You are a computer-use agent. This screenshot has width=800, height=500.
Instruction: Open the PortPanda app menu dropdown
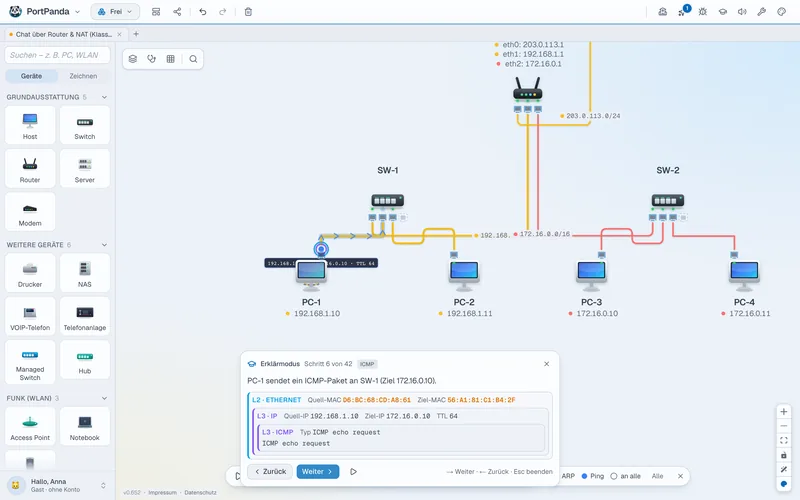coord(45,11)
